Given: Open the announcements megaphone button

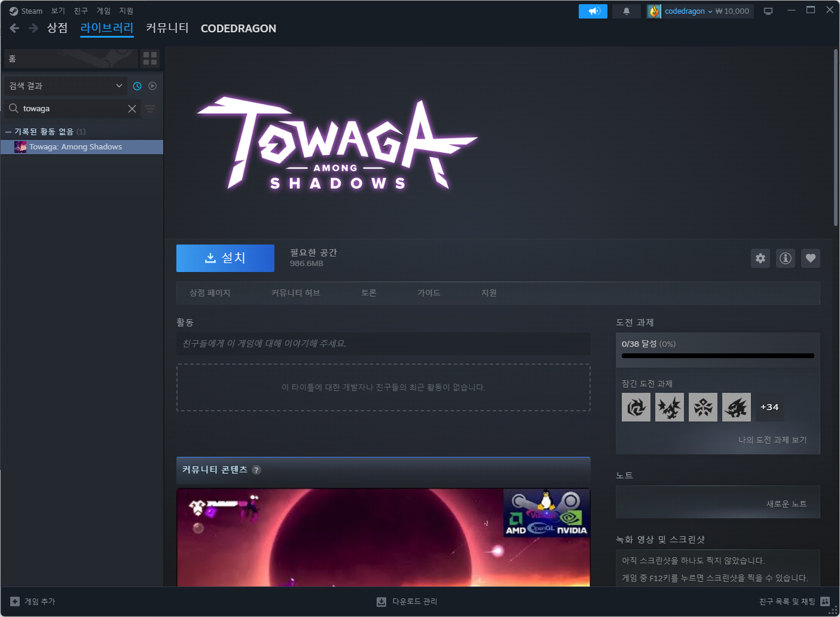Looking at the screenshot, I should click(x=593, y=11).
